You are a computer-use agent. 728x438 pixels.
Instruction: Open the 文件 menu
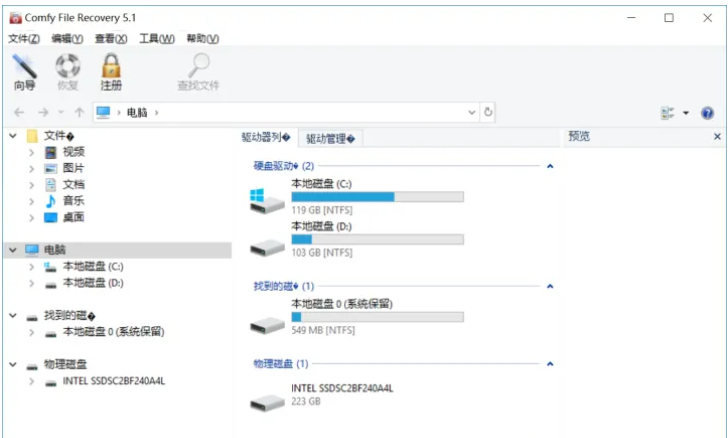click(24, 39)
